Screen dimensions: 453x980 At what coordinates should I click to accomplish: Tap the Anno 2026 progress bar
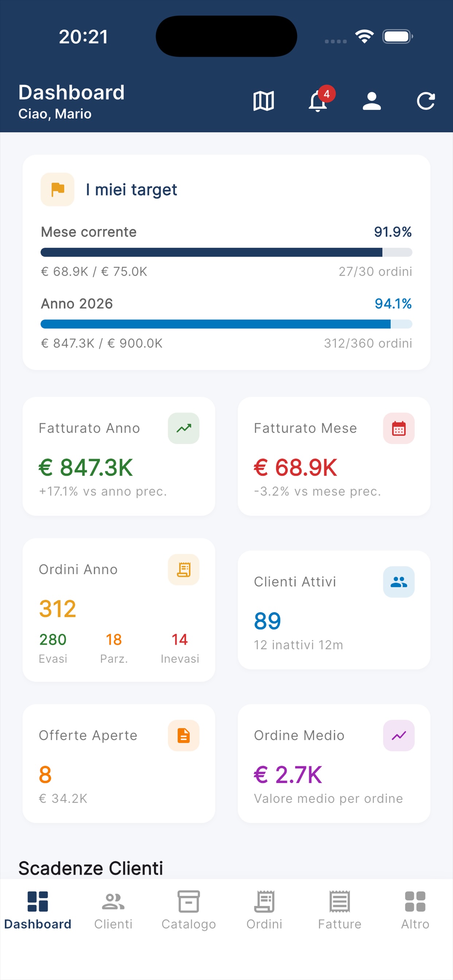click(x=226, y=324)
